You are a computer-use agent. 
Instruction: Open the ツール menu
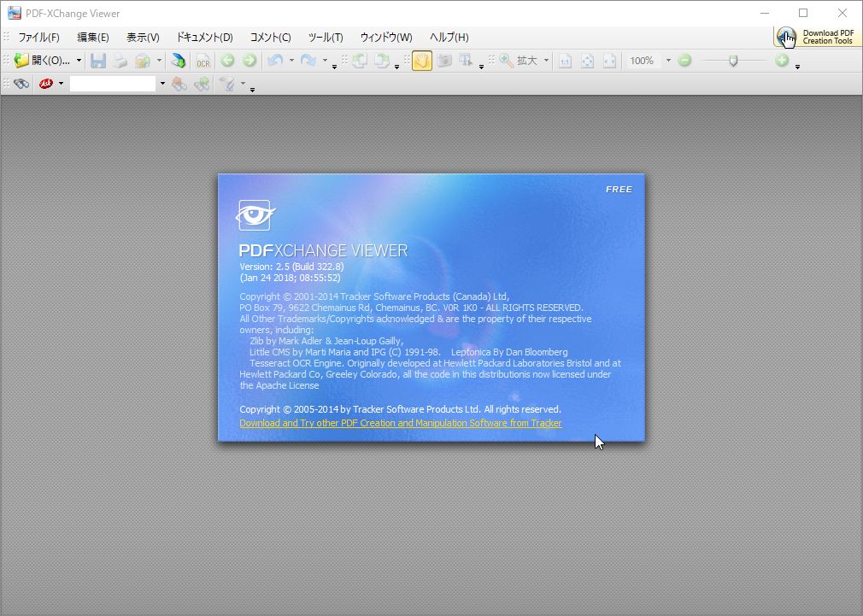326,37
